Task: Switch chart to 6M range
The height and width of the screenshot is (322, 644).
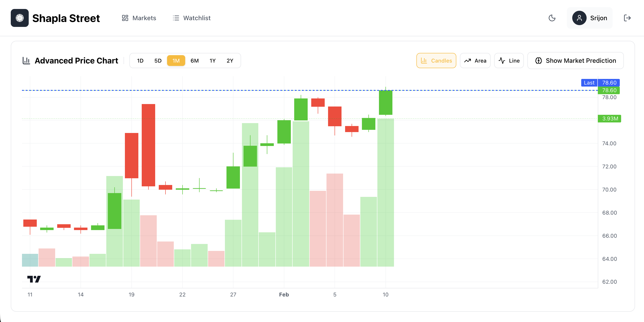Action: 194,61
